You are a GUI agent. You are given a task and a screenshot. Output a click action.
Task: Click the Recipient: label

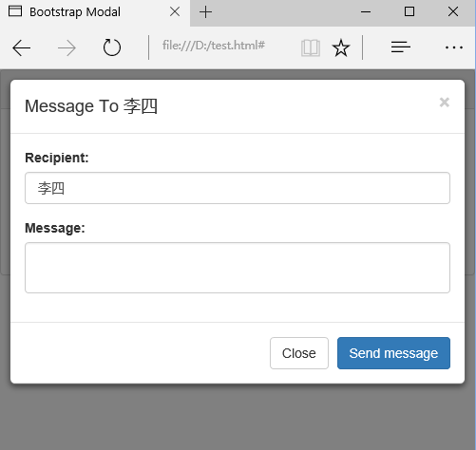click(x=57, y=158)
